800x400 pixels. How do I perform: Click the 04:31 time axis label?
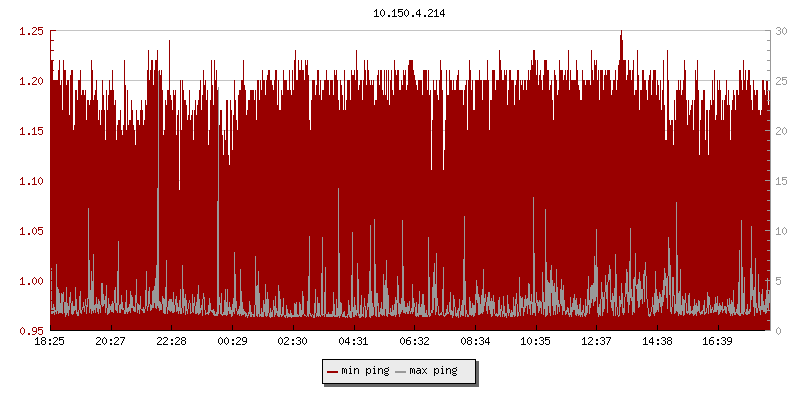point(354,342)
